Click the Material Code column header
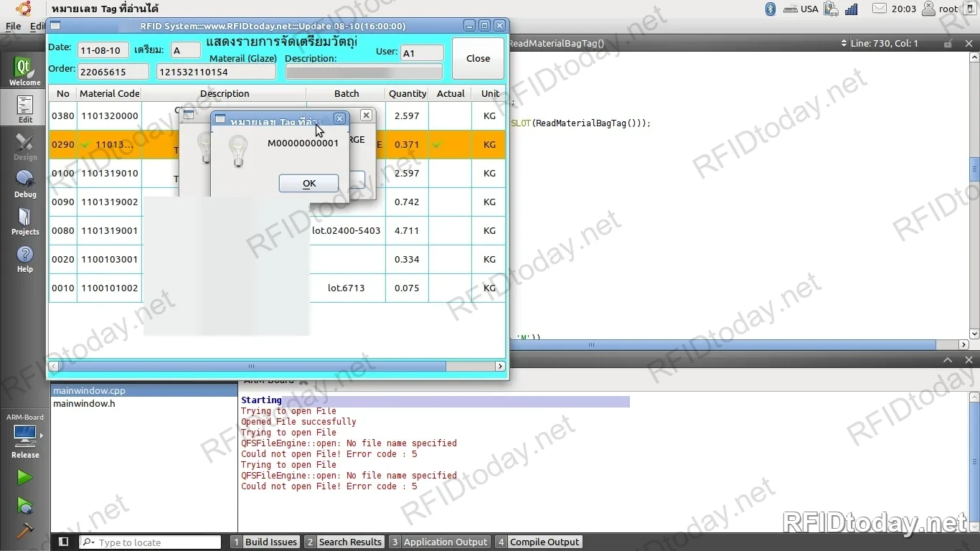The width and height of the screenshot is (980, 551). (x=110, y=94)
